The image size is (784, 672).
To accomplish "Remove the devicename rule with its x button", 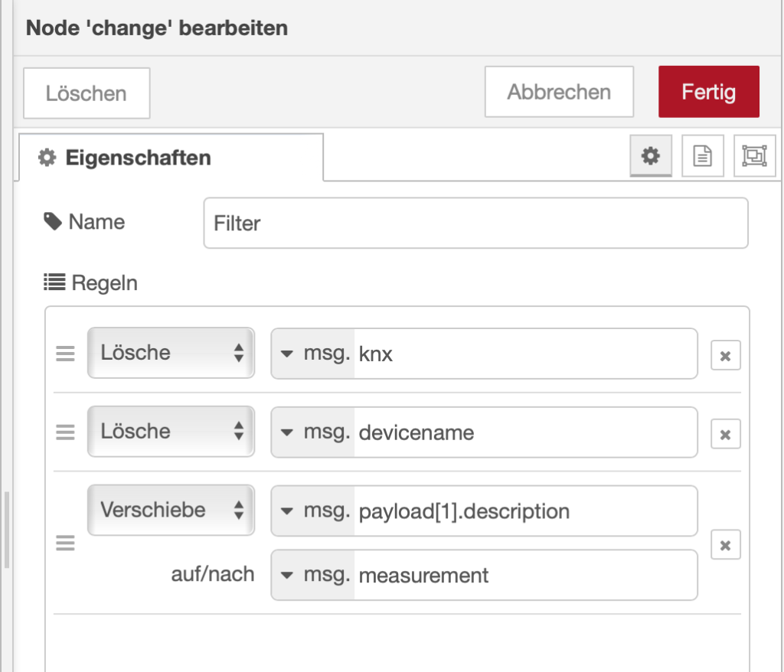I will [724, 432].
